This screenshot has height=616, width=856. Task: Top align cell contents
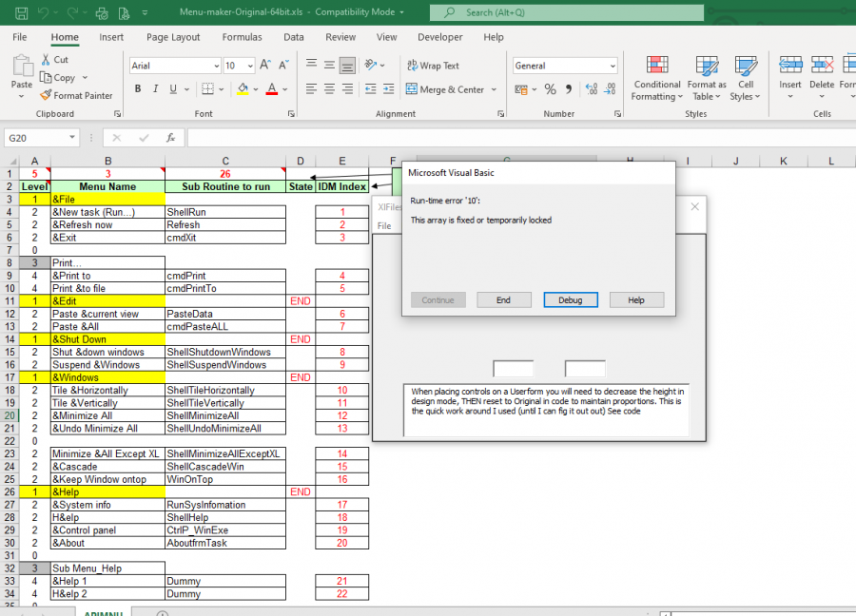point(311,65)
